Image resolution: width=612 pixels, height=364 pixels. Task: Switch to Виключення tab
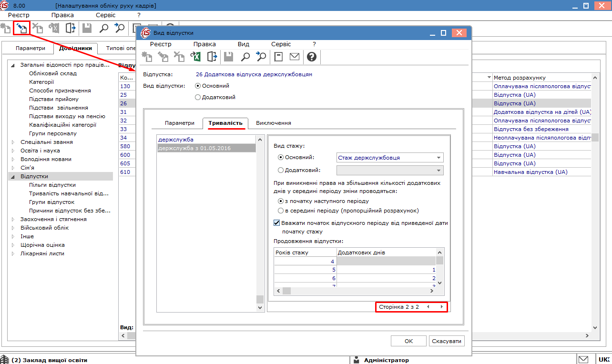click(274, 123)
